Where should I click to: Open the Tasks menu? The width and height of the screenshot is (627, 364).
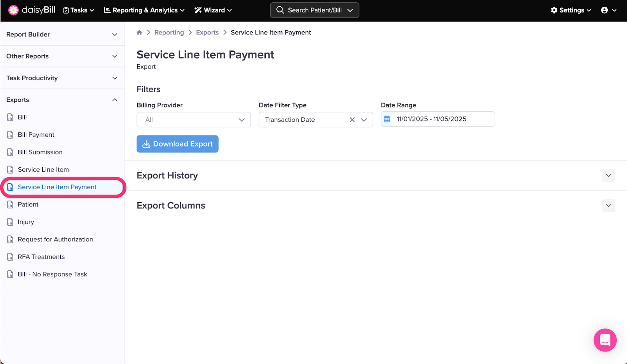point(79,10)
